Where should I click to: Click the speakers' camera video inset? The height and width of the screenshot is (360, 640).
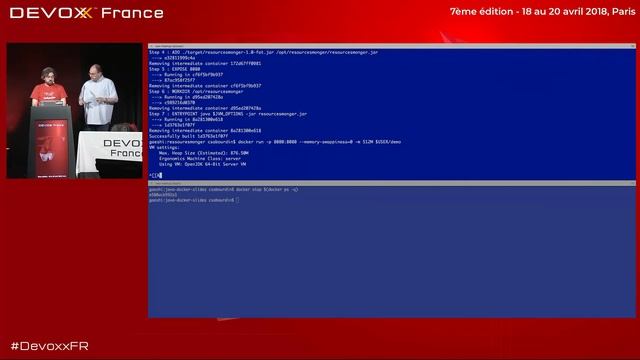click(x=74, y=111)
